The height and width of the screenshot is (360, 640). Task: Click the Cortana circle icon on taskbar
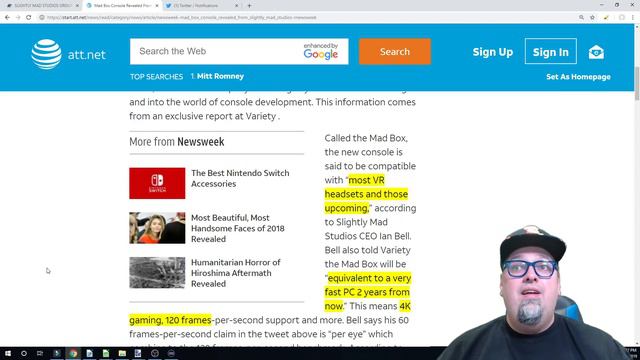point(24,353)
